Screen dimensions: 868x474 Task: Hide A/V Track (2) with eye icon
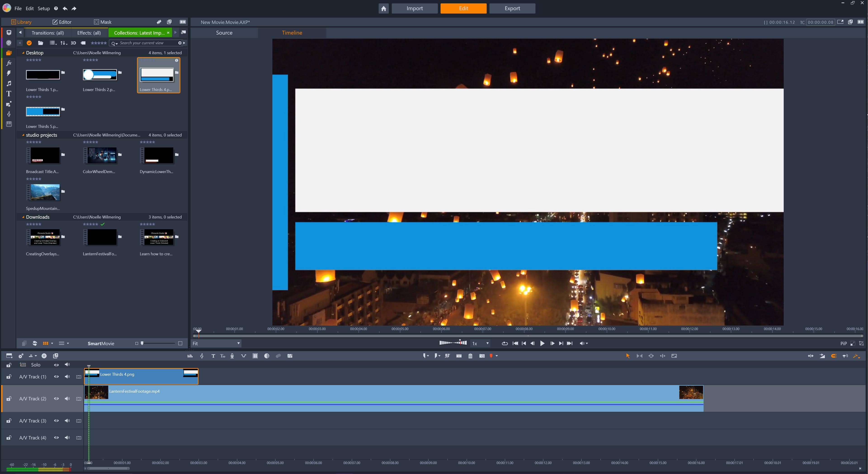(56, 399)
